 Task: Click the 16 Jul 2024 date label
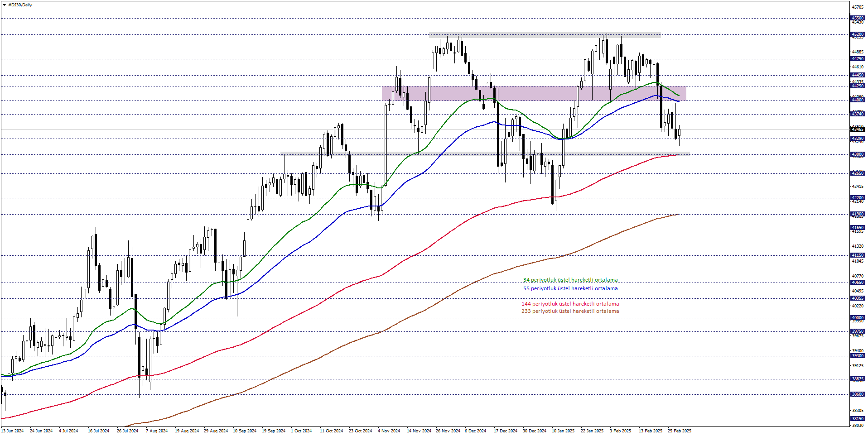(98, 431)
